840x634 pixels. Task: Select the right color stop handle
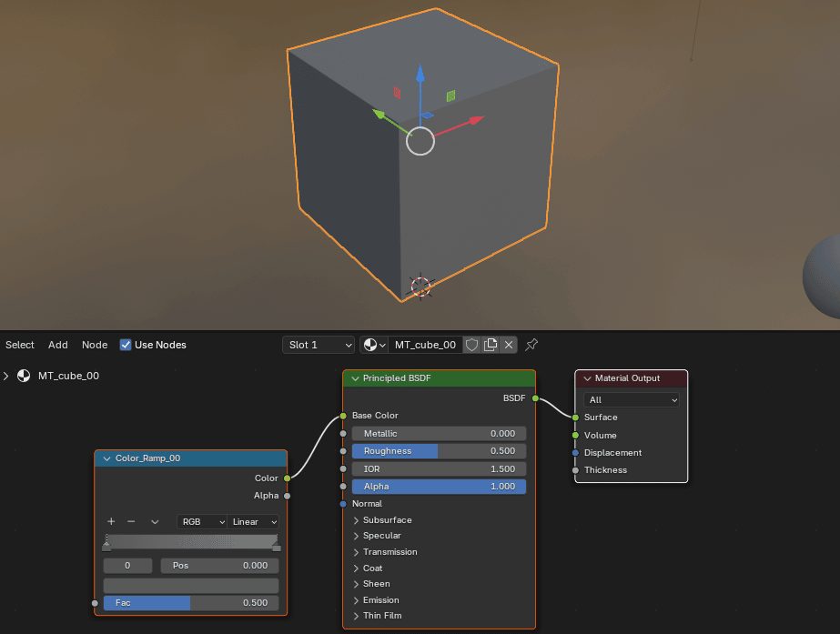point(277,546)
